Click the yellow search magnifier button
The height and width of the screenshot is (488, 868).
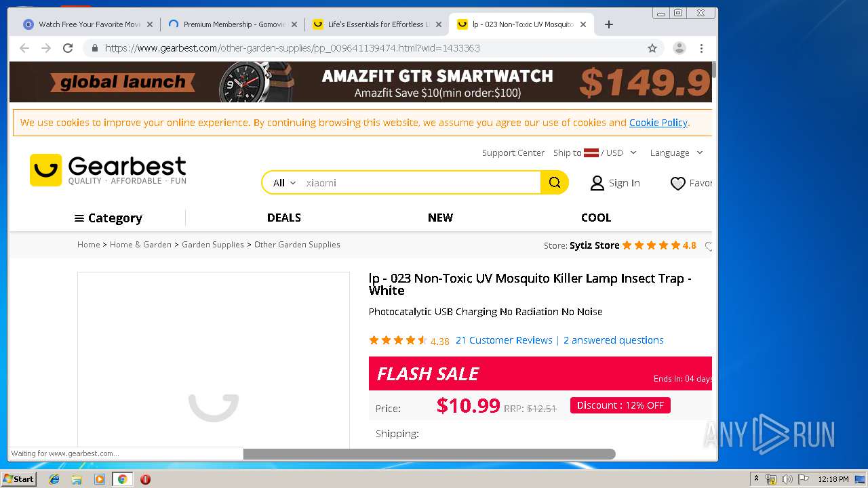[x=555, y=182]
